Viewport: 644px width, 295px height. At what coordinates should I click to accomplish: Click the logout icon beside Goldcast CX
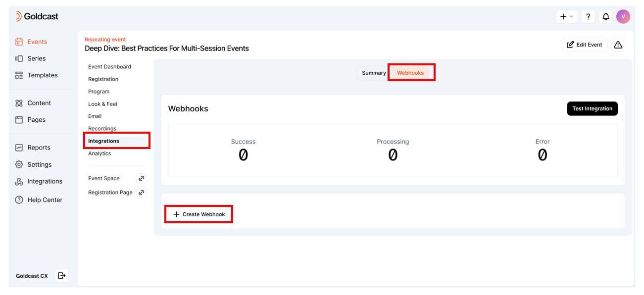pyautogui.click(x=61, y=276)
